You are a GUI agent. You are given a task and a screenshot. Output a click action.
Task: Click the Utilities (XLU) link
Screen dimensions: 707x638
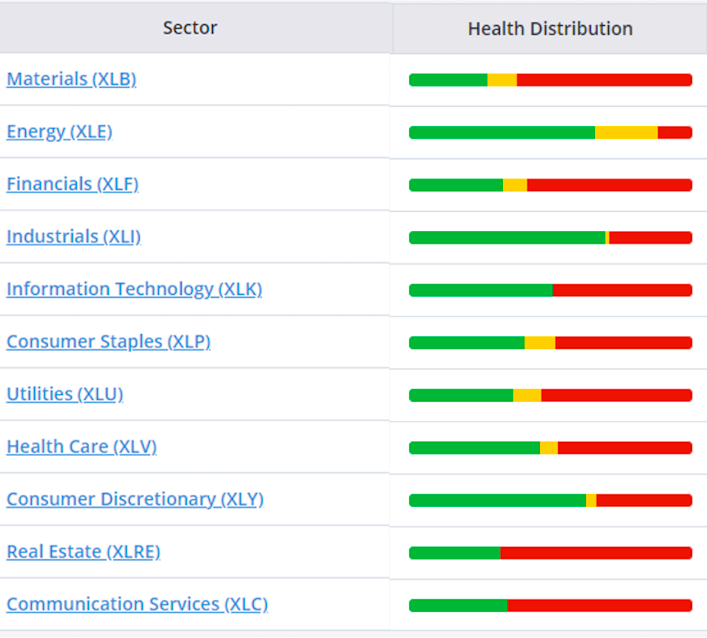click(65, 394)
